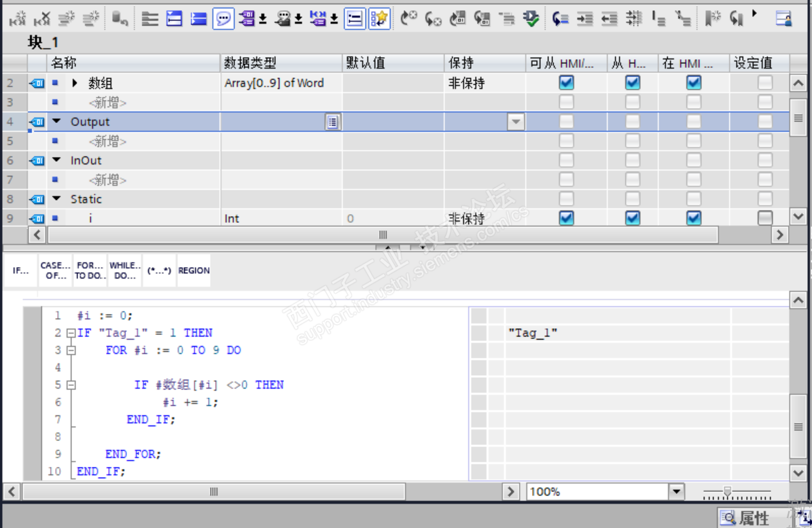Open data type picker icon in Output row

[x=332, y=122]
